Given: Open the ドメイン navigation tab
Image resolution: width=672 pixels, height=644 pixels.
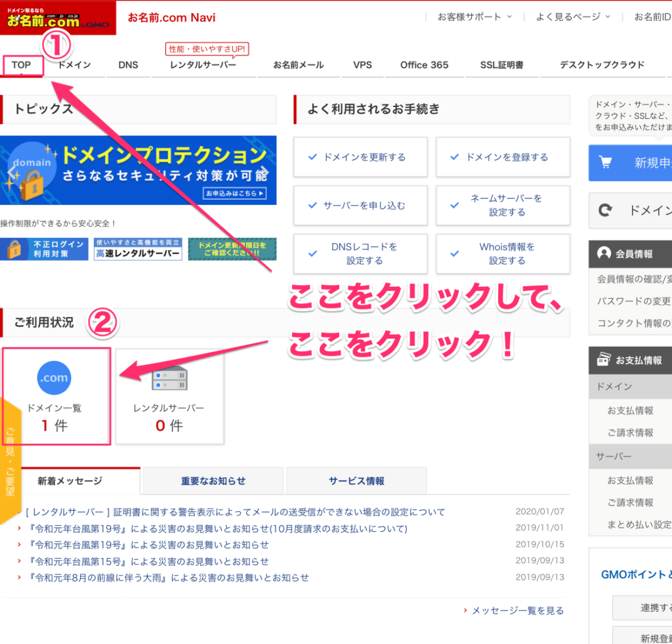Looking at the screenshot, I should pos(75,65).
